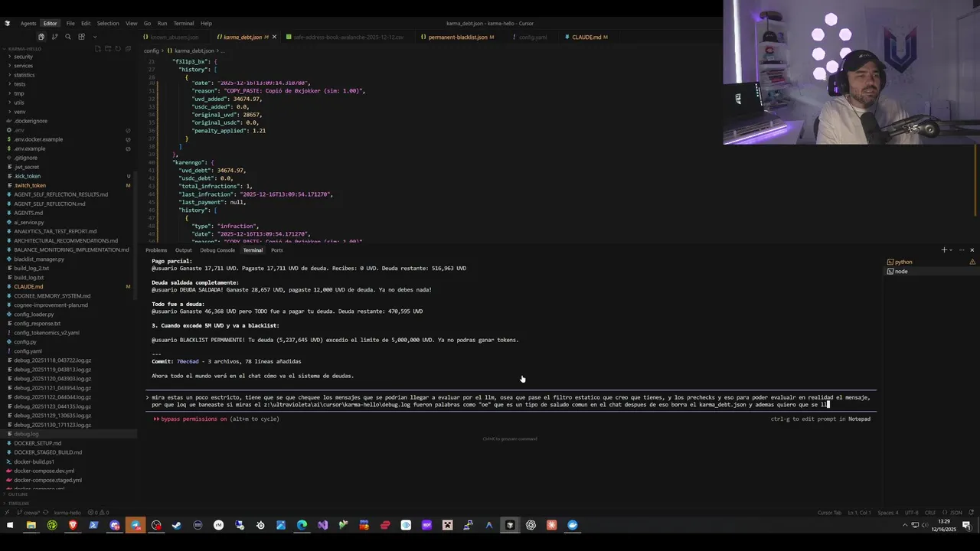Close the terminal panel

click(972, 250)
